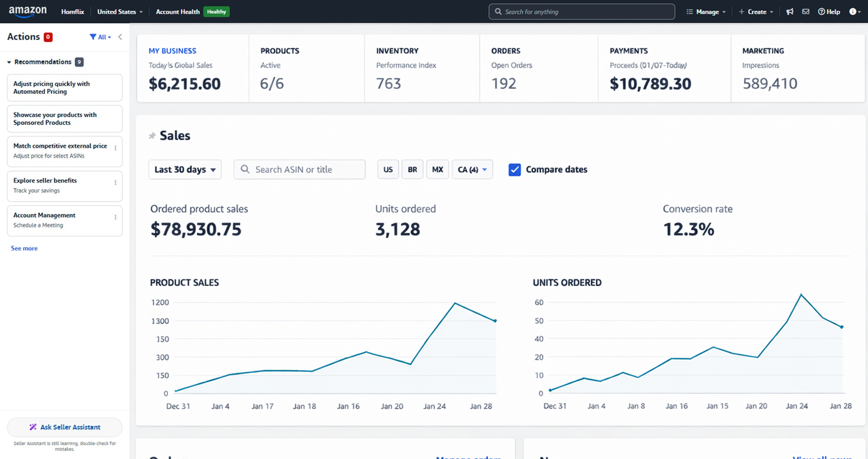
Task: Collapse the Actions panel with left chevron
Action: [x=120, y=37]
